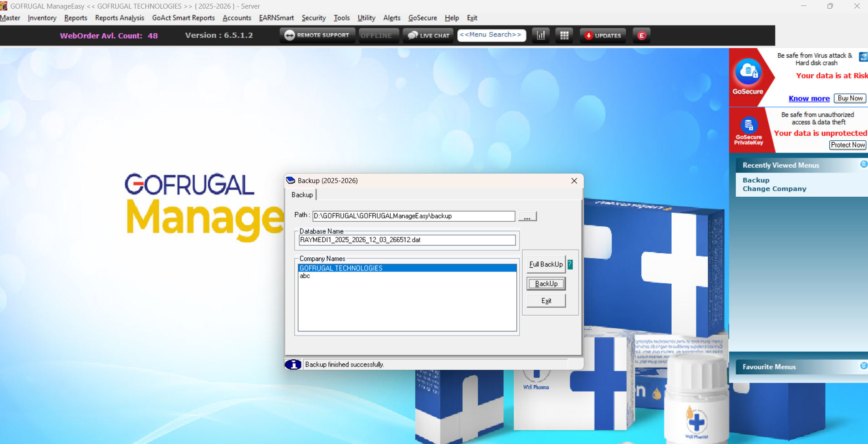868x444 pixels.
Task: Open the Security menu
Action: (x=314, y=18)
